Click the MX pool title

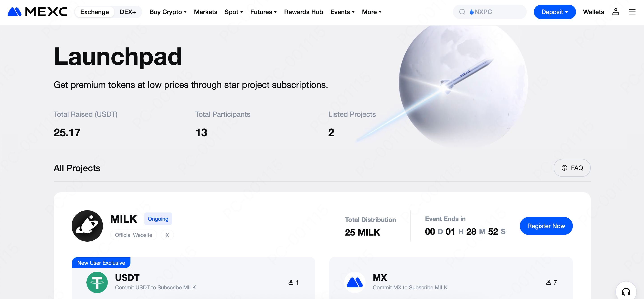pos(380,277)
